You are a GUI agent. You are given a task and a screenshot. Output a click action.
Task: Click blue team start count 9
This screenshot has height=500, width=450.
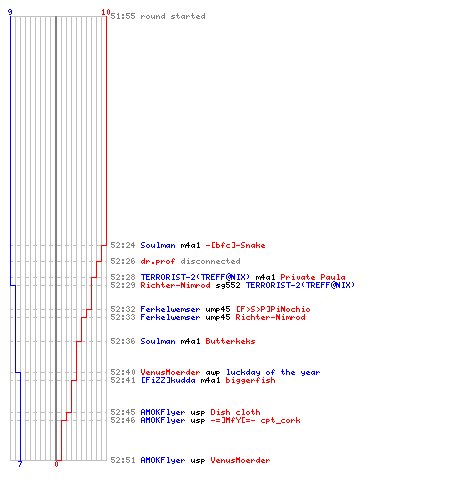pyautogui.click(x=10, y=12)
